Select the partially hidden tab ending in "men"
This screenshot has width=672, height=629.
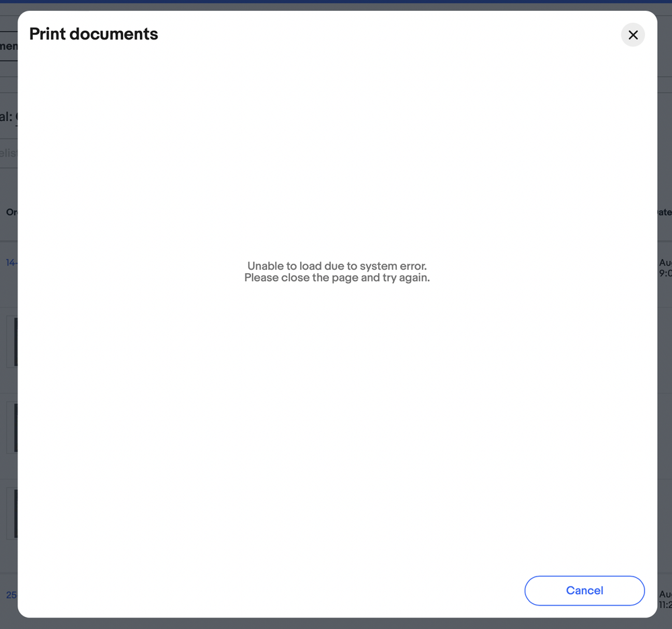(8, 46)
